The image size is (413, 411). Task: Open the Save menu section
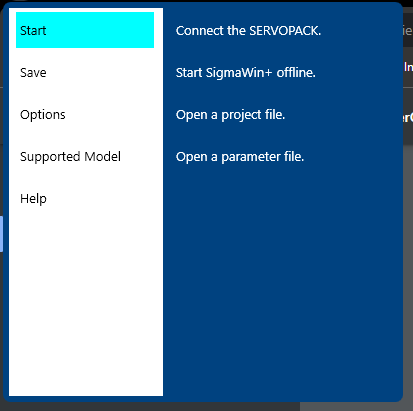point(85,72)
